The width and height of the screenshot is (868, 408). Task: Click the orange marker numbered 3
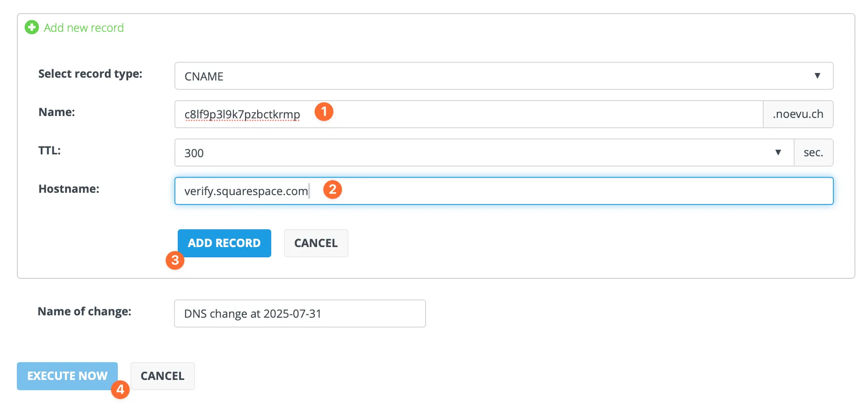[175, 261]
